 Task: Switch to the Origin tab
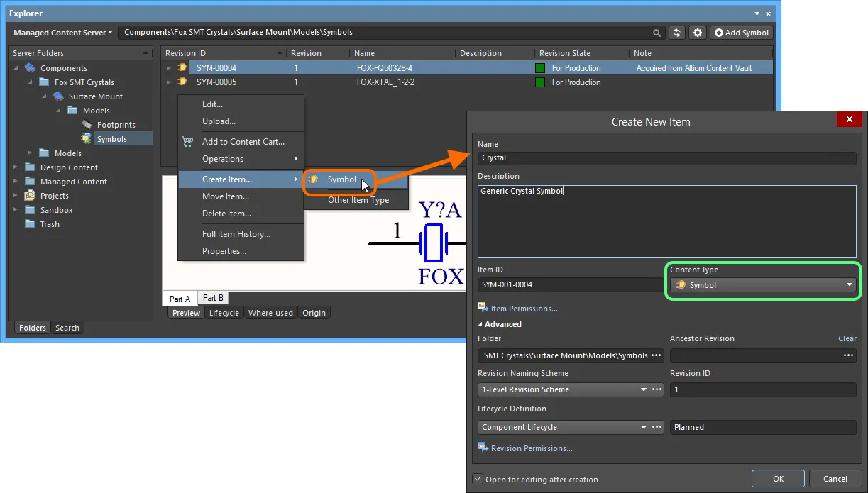pos(314,313)
